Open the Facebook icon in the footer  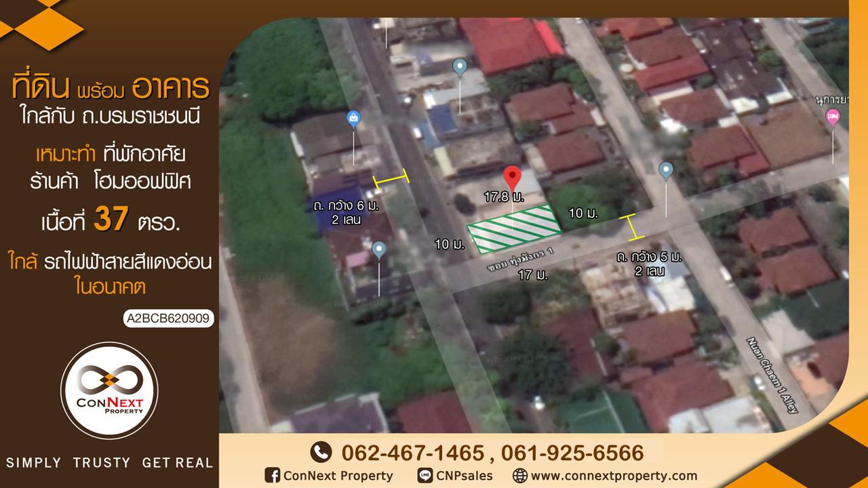(273, 476)
